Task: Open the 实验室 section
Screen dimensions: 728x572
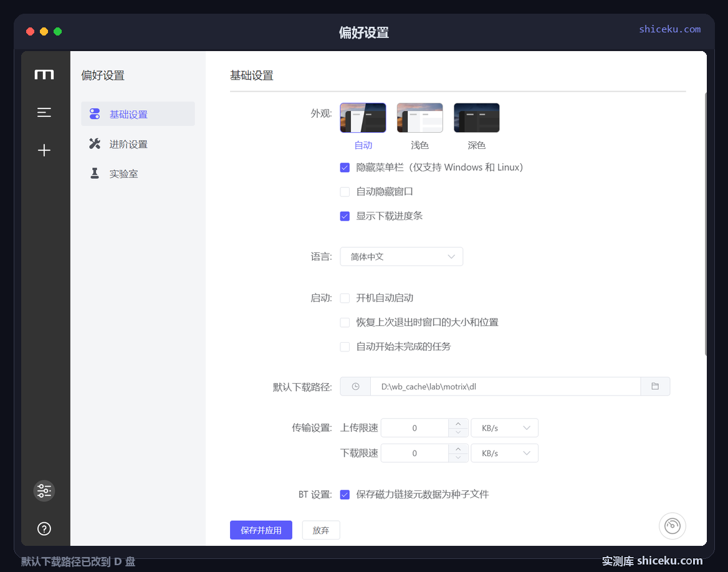Action: point(138,174)
